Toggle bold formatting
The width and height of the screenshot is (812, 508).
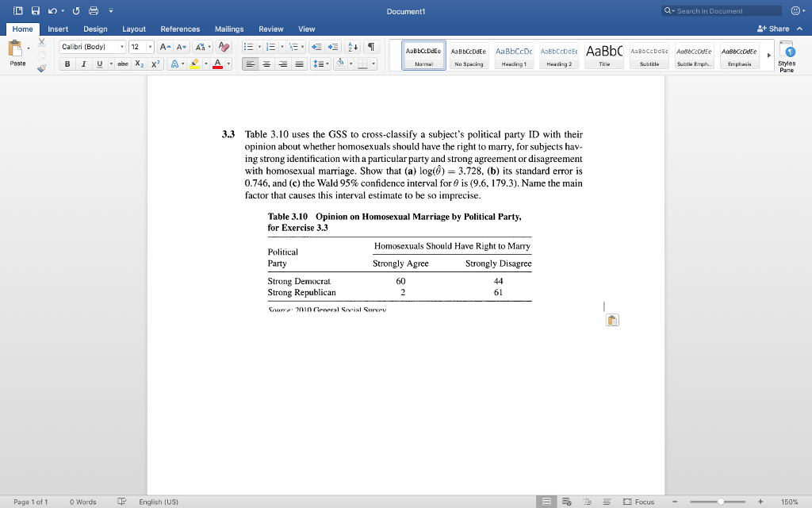pos(67,63)
